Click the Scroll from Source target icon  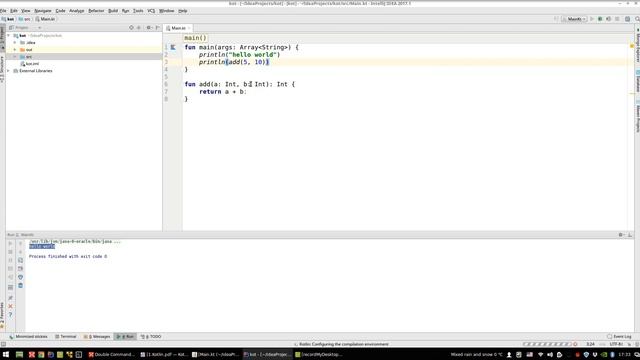point(131,28)
